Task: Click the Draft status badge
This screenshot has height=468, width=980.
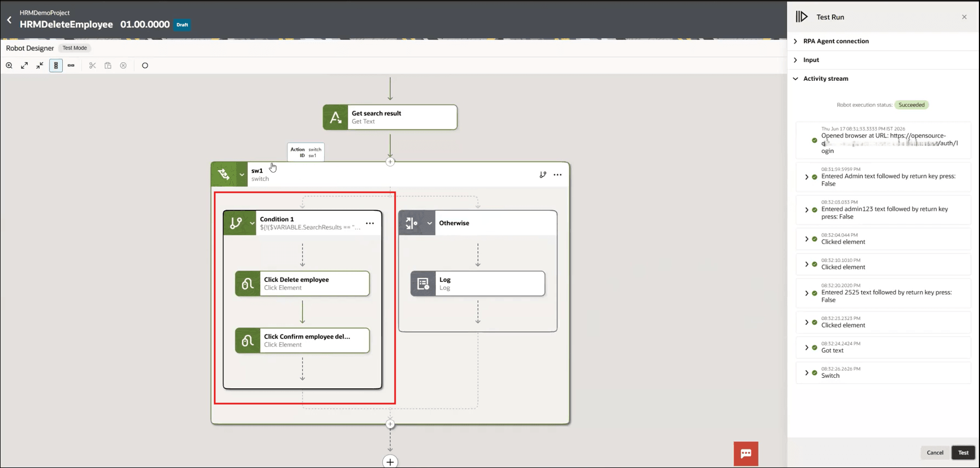Action: (x=182, y=25)
